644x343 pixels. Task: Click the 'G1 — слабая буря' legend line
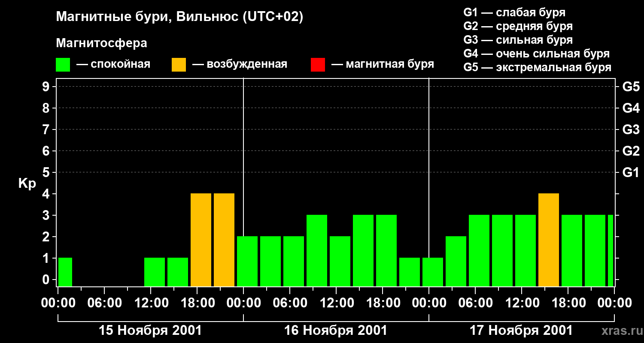click(x=514, y=12)
